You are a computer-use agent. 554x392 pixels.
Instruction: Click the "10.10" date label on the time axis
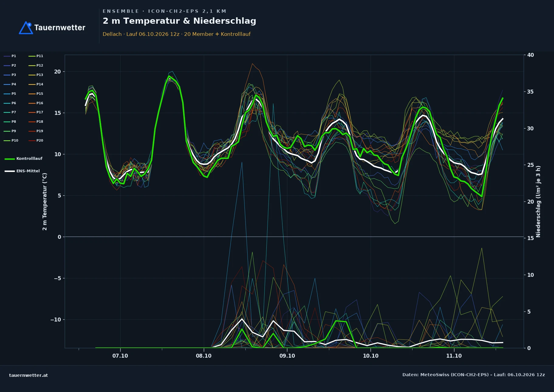click(371, 356)
